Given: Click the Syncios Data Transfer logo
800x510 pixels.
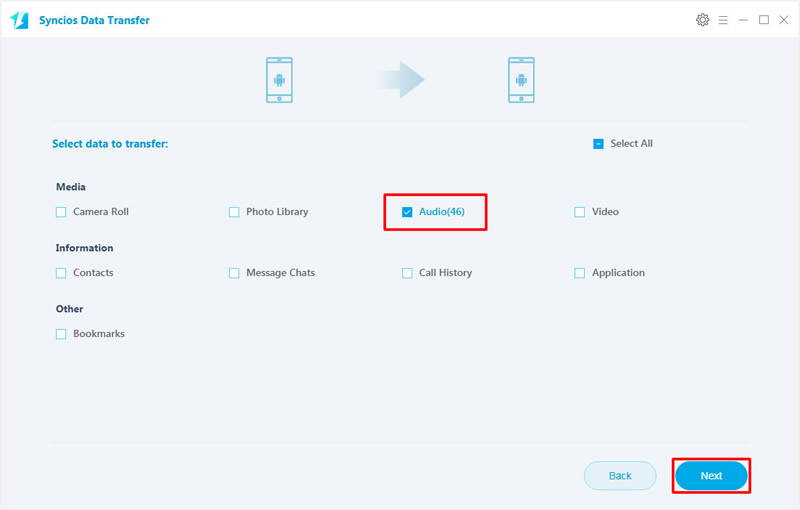Looking at the screenshot, I should [20, 20].
